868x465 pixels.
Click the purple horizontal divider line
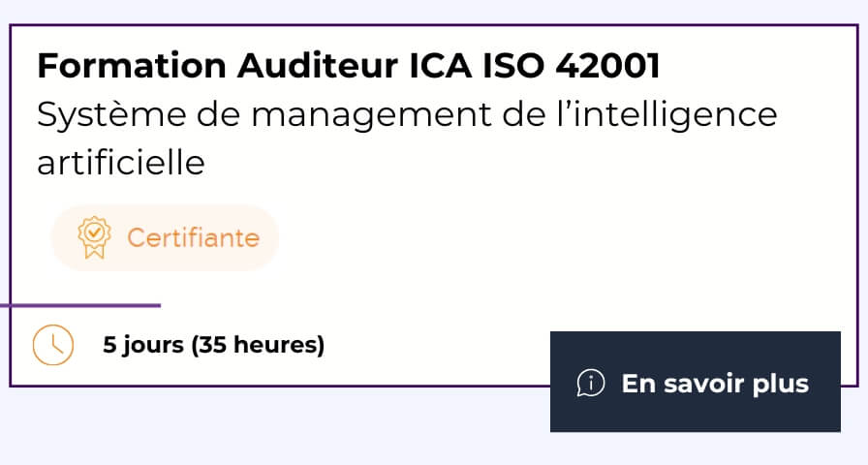[x=82, y=305]
